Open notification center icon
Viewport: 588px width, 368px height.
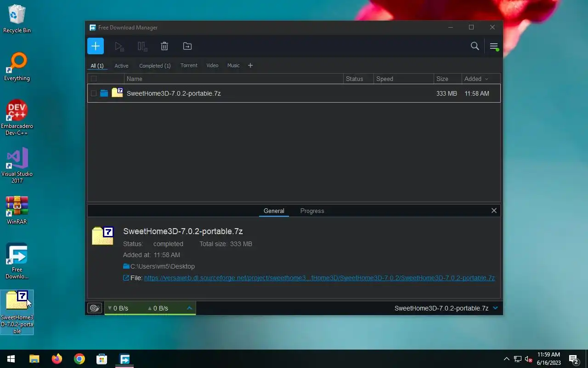573,359
